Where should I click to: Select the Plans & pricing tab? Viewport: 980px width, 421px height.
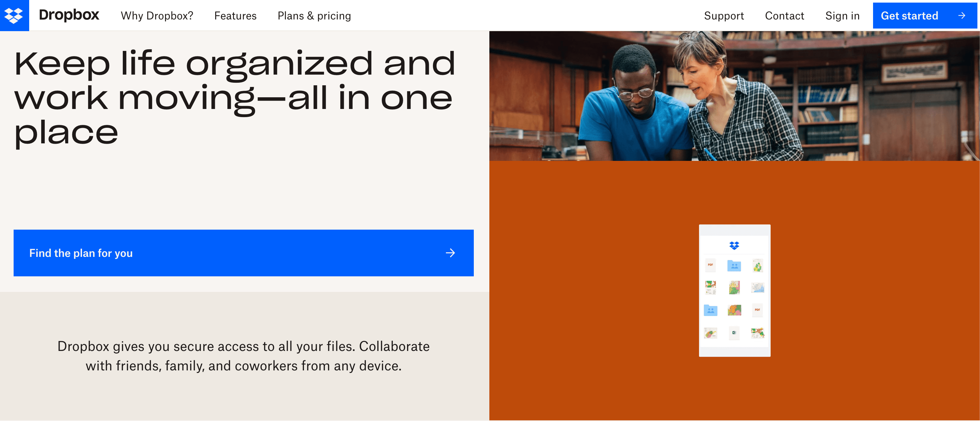(x=314, y=15)
